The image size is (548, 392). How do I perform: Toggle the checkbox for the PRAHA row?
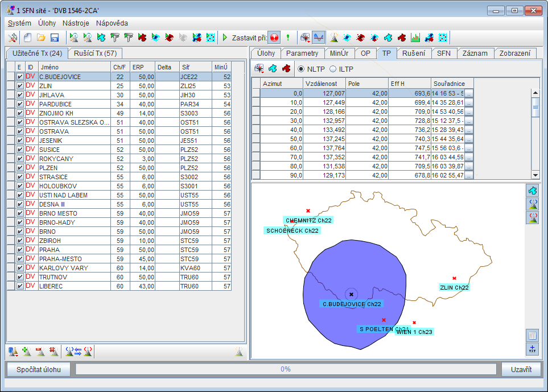20,250
